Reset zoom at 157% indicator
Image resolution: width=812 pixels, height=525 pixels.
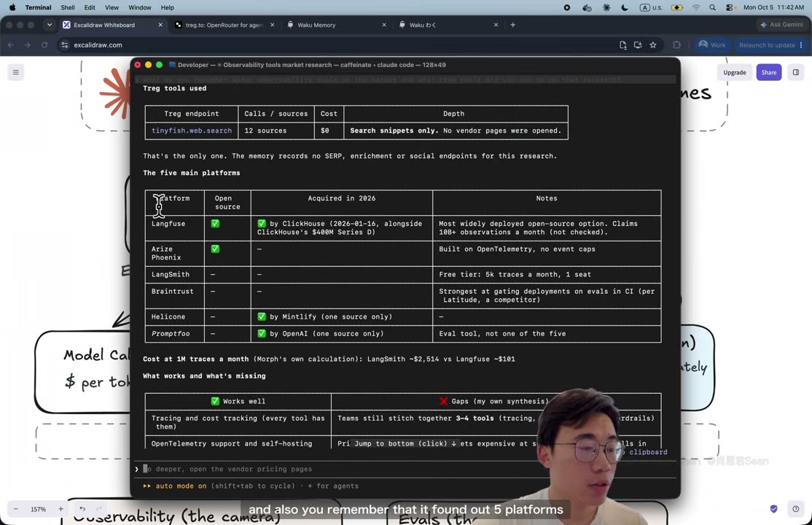click(39, 509)
